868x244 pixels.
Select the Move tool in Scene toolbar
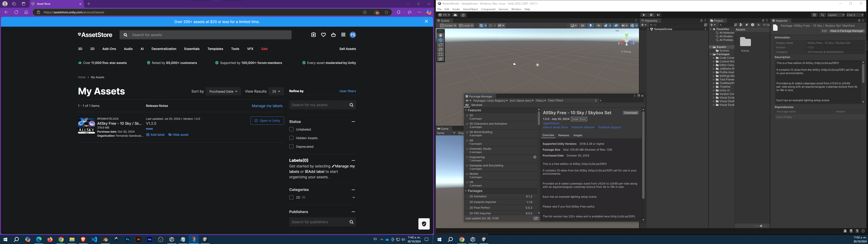440,40
